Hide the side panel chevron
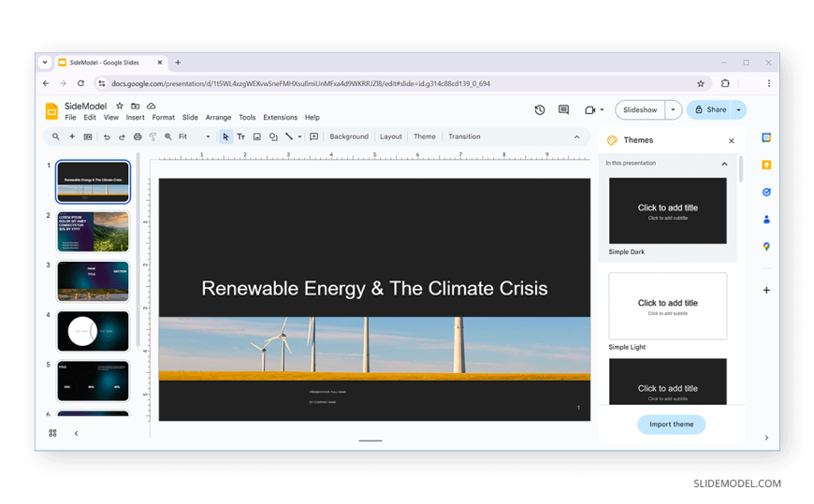This screenshot has height=504, width=814. 766,439
